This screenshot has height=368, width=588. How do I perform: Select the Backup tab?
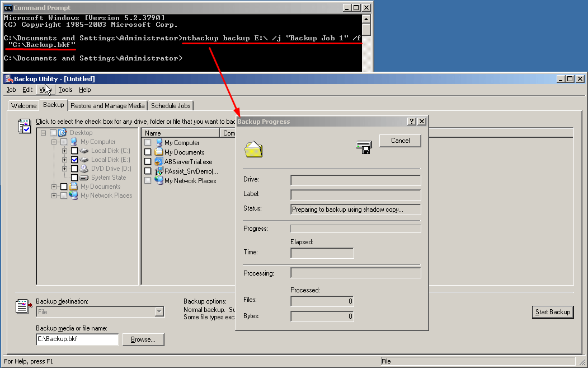coord(54,105)
